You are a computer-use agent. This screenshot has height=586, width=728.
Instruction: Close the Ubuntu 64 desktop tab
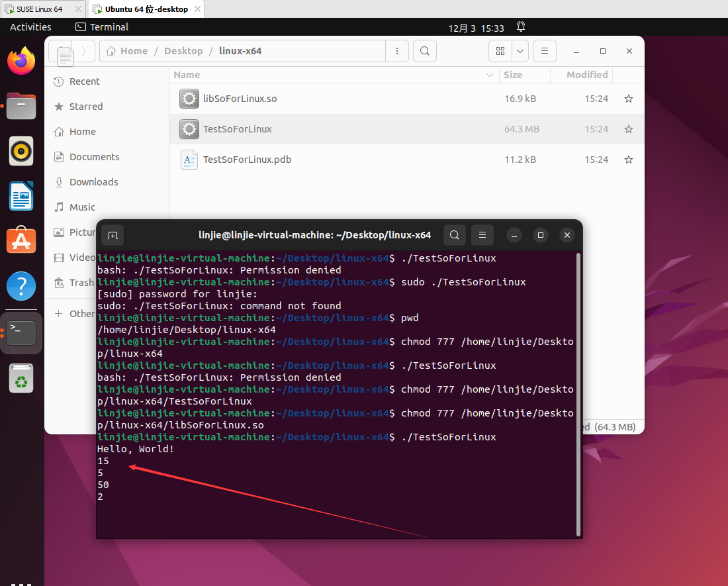pyautogui.click(x=197, y=9)
